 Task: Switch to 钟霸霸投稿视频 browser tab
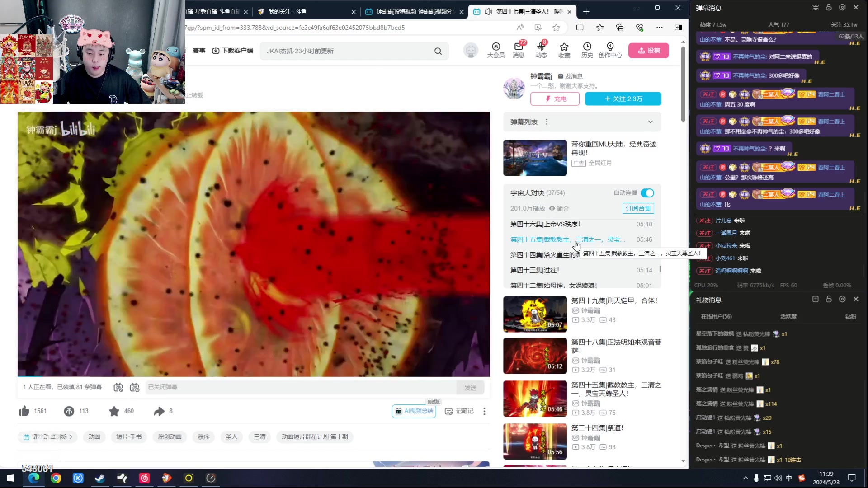413,12
